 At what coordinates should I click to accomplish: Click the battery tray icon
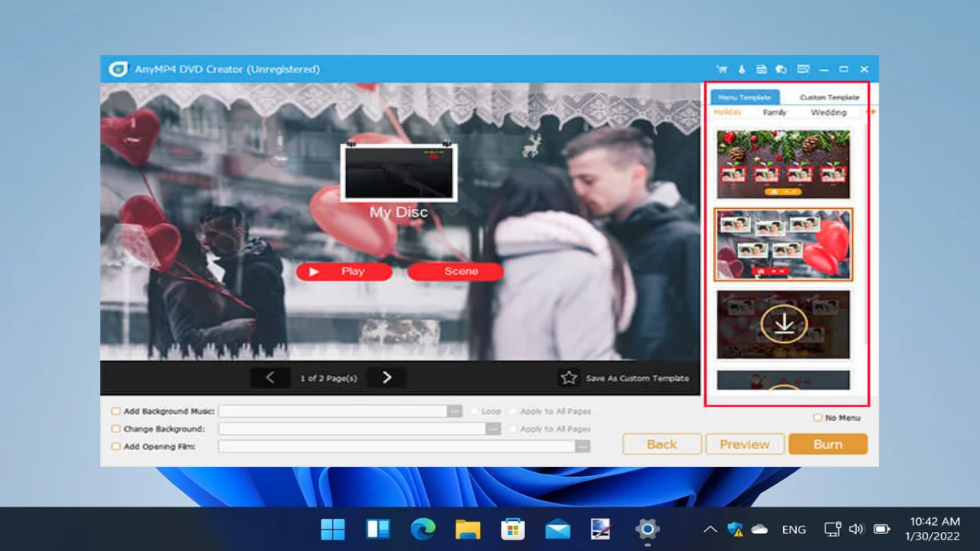881,529
